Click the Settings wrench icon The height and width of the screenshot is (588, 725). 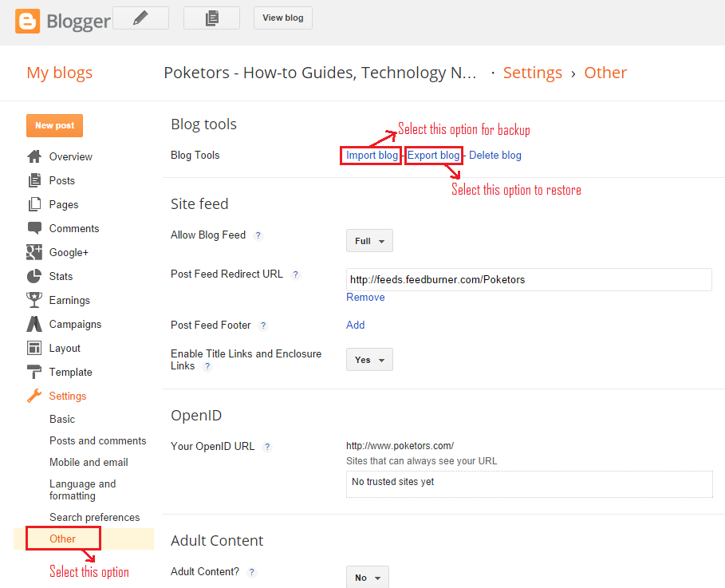(x=34, y=396)
